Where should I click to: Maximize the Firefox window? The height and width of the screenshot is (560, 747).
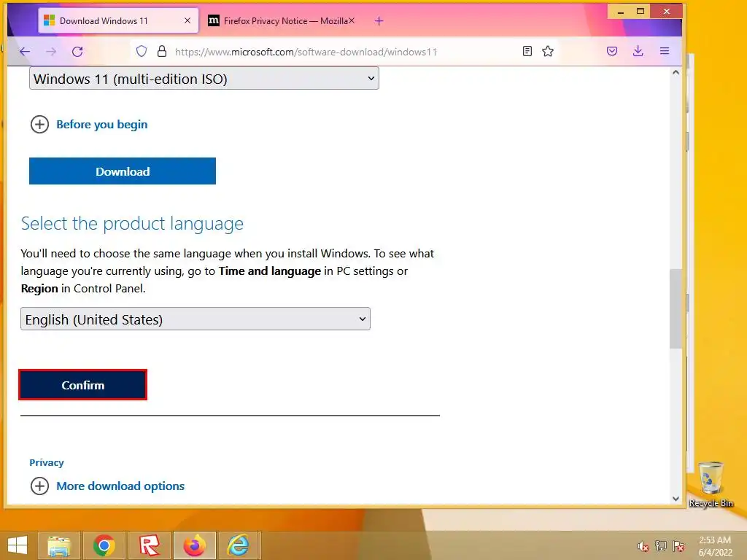[640, 12]
